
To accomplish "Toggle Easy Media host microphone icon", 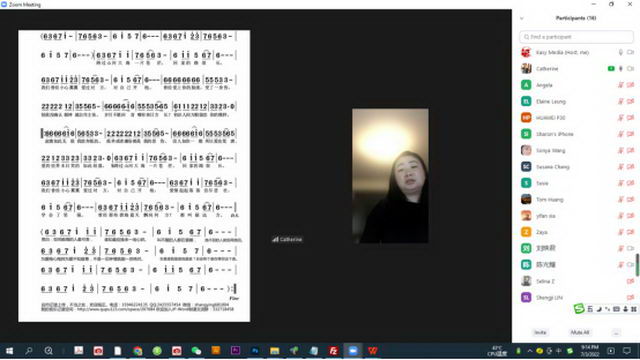I will click(620, 52).
